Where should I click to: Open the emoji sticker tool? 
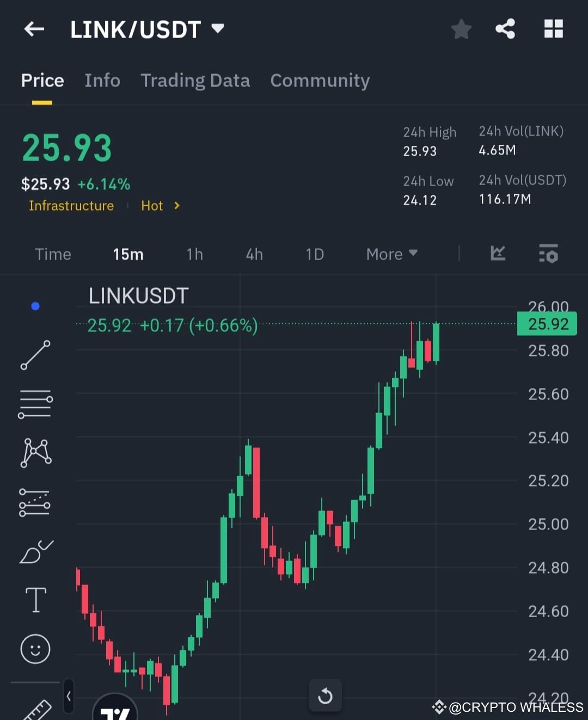click(35, 648)
